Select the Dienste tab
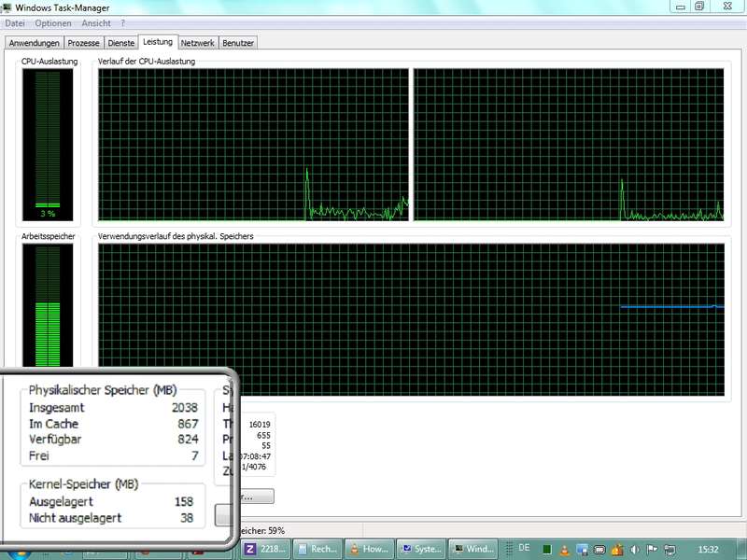 pyautogui.click(x=121, y=43)
